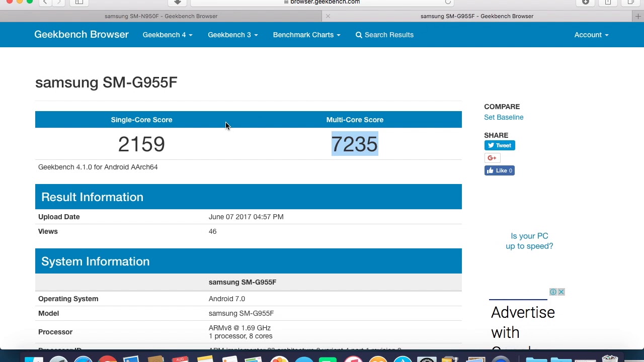Click processor value 'ARMv8 @ 1.69 GHz'
Screen dimensions: 644x362
[x=239, y=328]
